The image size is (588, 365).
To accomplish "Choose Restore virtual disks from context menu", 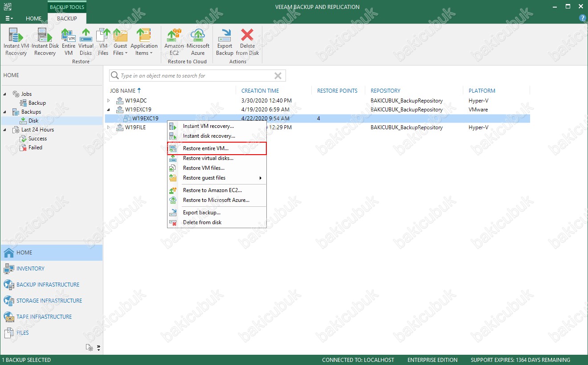I will tap(217, 158).
